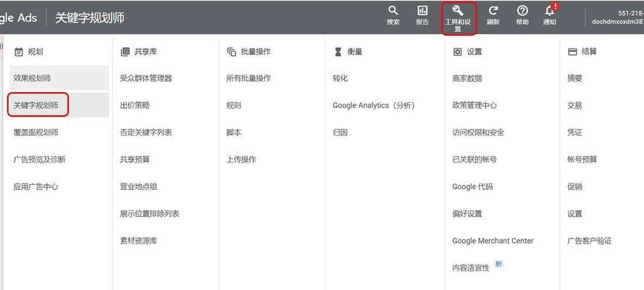Open the Help (帮助) question mark icon
The height and width of the screenshot is (290, 644).
[522, 11]
